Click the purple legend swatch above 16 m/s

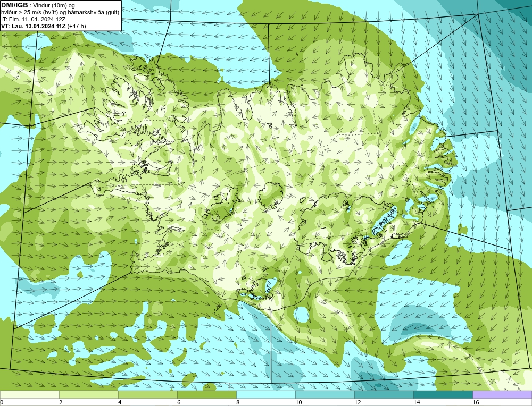pyautogui.click(x=502, y=394)
